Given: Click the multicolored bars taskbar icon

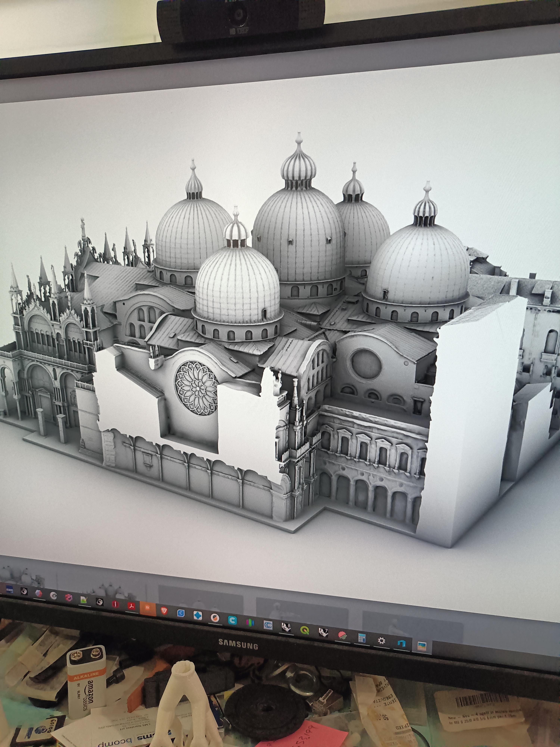Looking at the screenshot, I should click(x=250, y=622).
